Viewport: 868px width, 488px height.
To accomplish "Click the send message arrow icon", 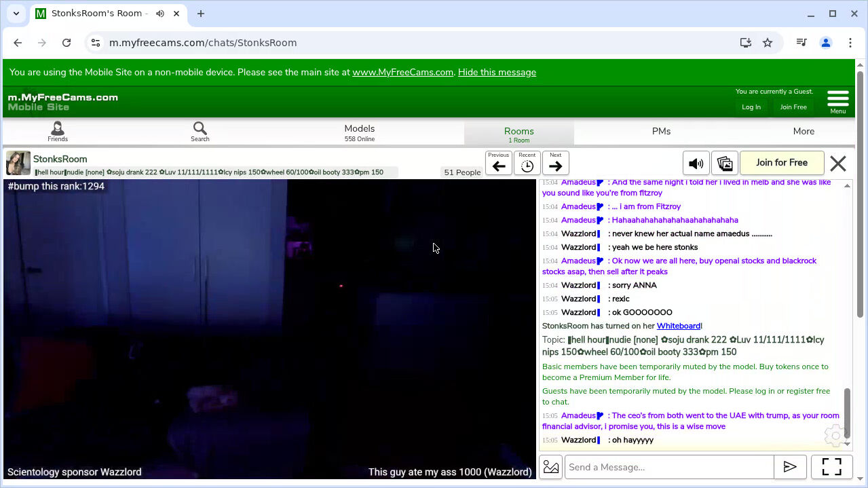I will pos(789,467).
